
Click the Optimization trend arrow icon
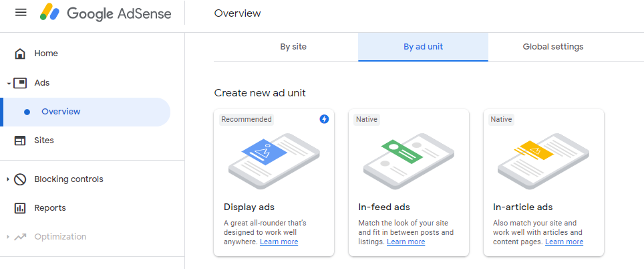[x=20, y=237]
